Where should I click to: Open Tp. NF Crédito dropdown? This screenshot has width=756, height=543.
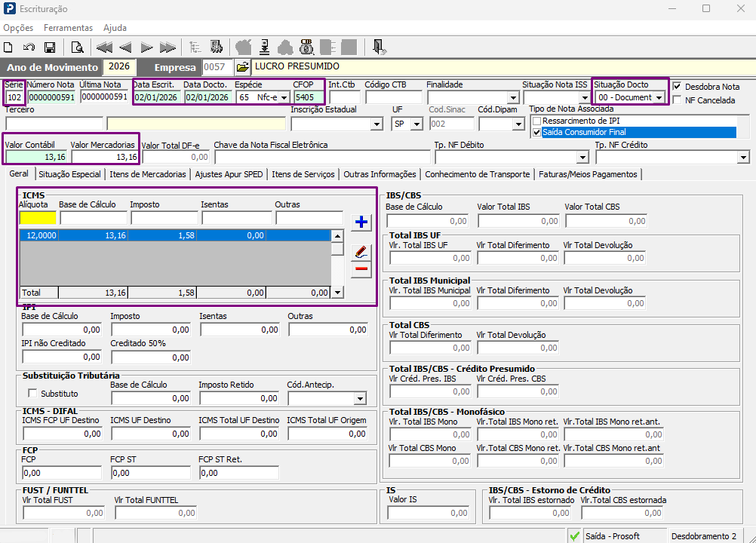coord(743,157)
